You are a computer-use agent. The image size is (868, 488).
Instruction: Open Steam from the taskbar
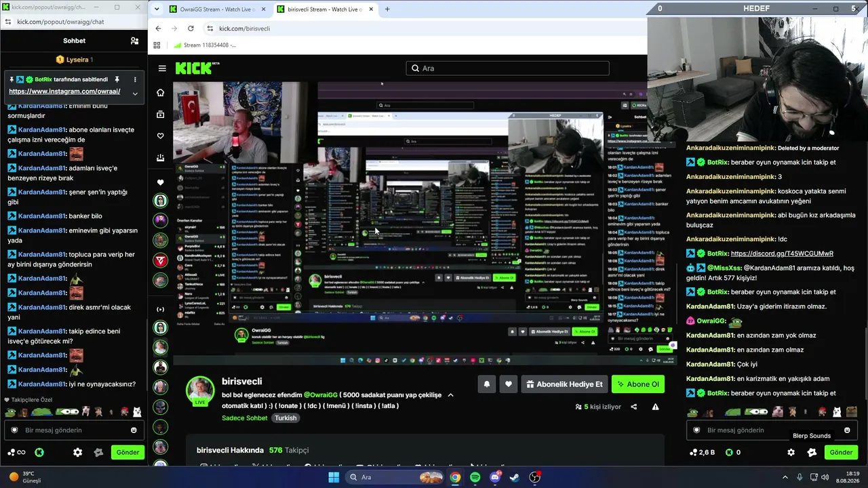point(515,477)
